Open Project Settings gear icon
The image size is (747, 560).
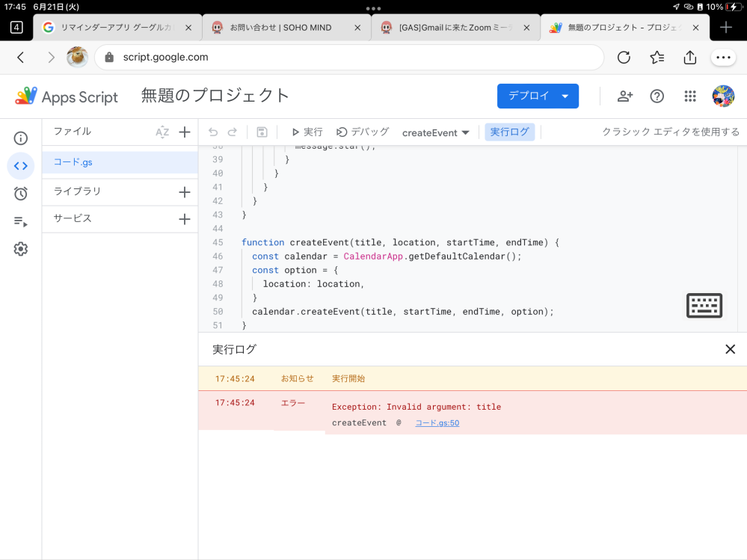[21, 249]
